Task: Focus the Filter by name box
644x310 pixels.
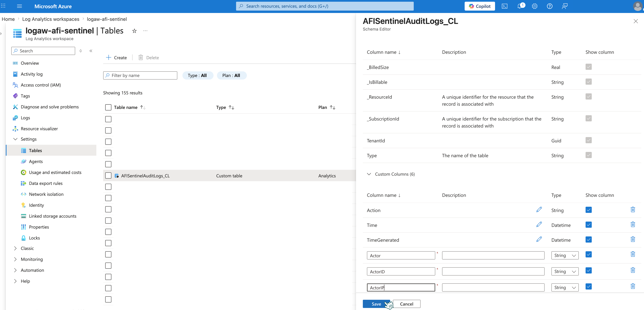Action: 140,75
